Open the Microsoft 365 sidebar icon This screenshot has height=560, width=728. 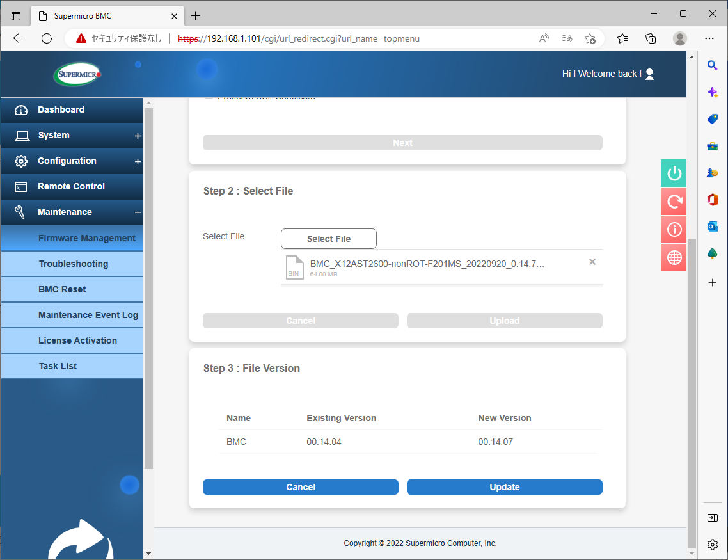click(712, 200)
